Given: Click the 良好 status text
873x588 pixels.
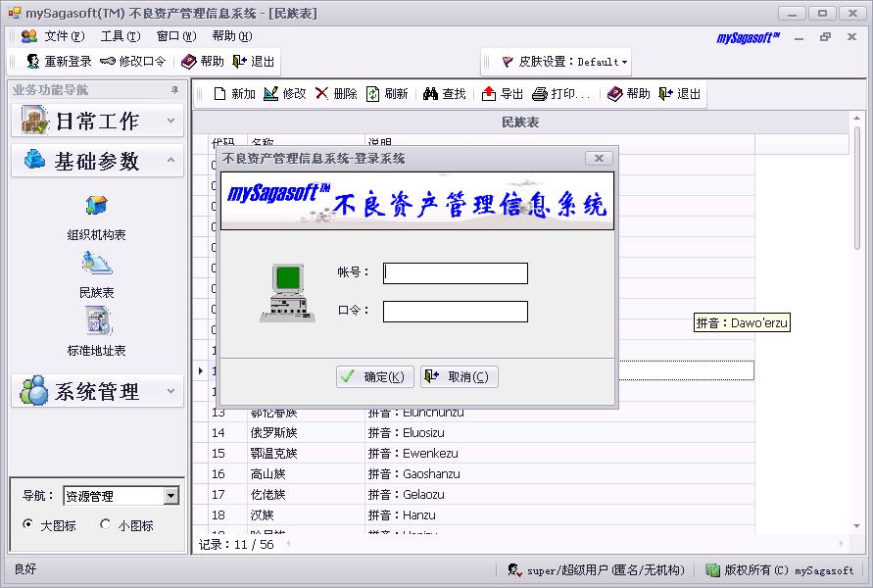Looking at the screenshot, I should pos(25,569).
